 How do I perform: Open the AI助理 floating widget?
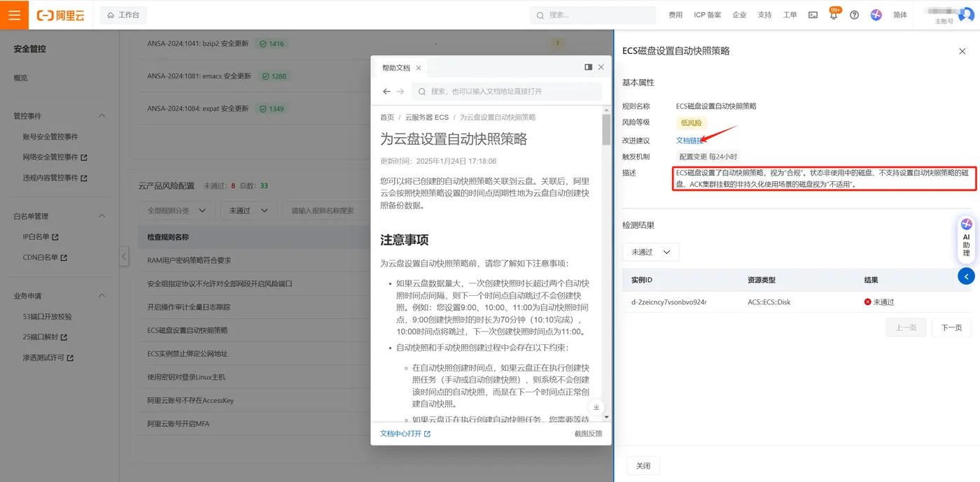click(967, 238)
